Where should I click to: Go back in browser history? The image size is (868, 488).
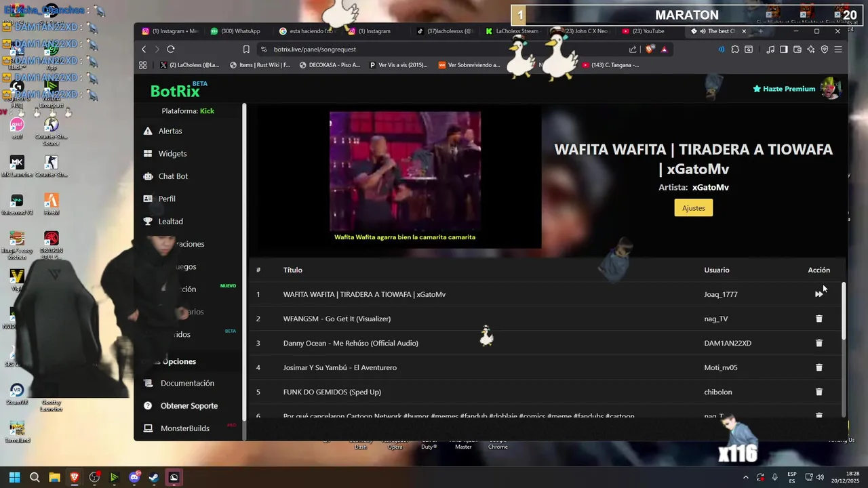coord(144,49)
